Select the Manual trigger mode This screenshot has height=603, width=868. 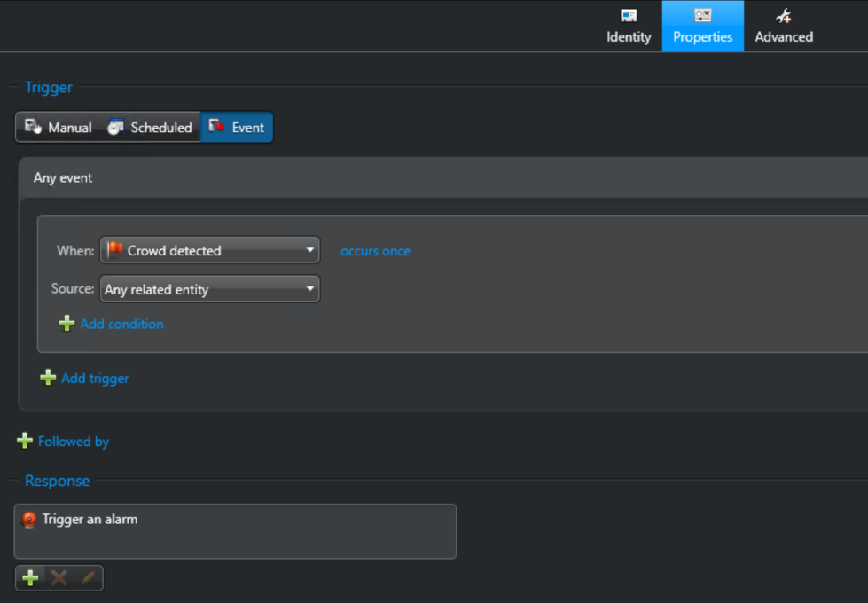click(x=59, y=128)
